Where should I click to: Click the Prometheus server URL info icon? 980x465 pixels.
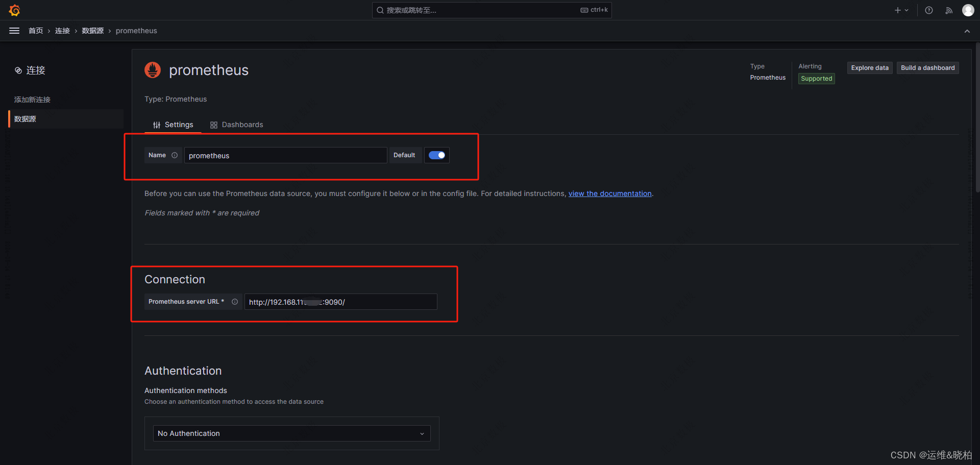[235, 302]
